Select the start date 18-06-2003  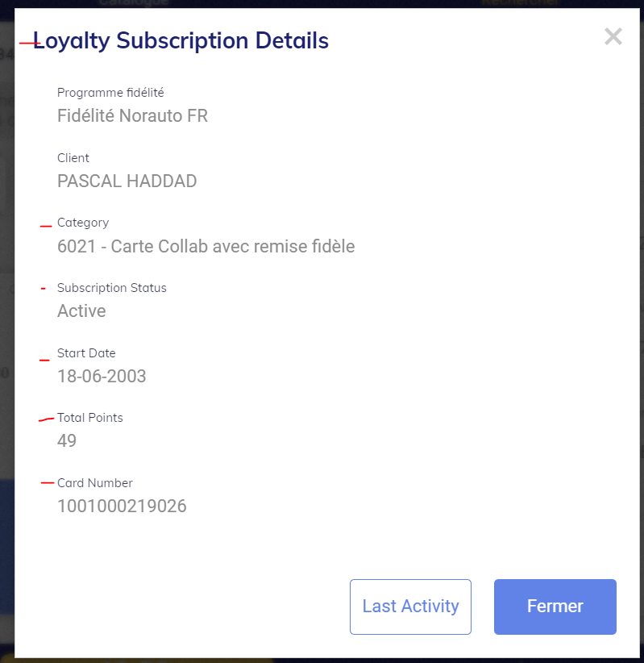[x=102, y=377]
